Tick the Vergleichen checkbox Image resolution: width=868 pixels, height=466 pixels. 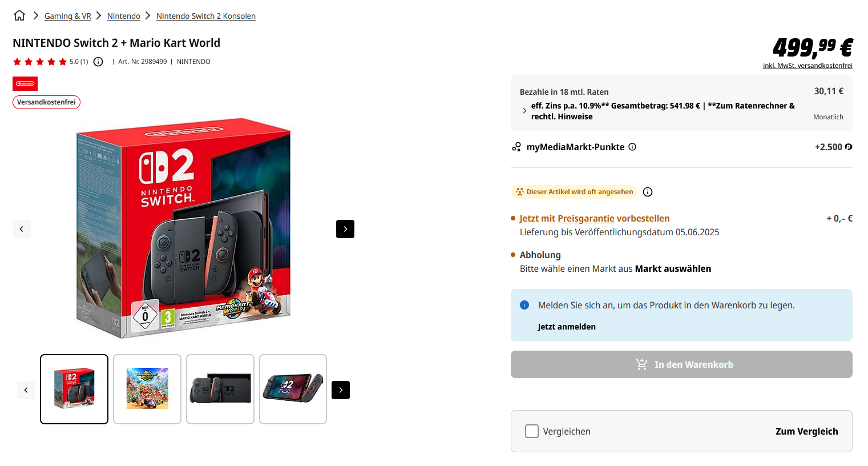click(532, 431)
